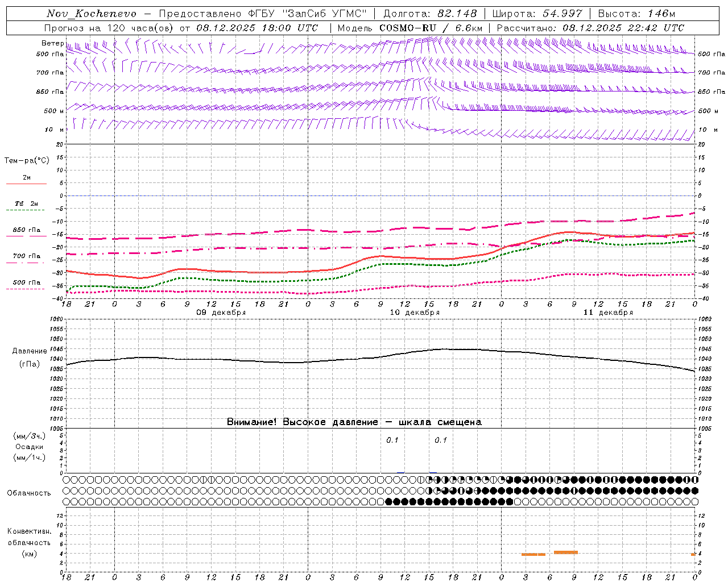Screen dimensions: 728x582
Task: Click the "(мм/1ч.)" unit label
Action: (30, 458)
